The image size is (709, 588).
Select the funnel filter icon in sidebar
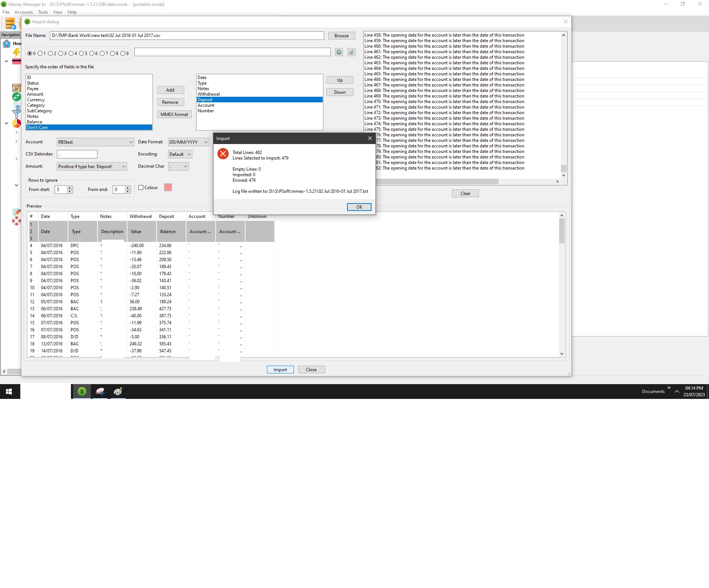(x=16, y=113)
